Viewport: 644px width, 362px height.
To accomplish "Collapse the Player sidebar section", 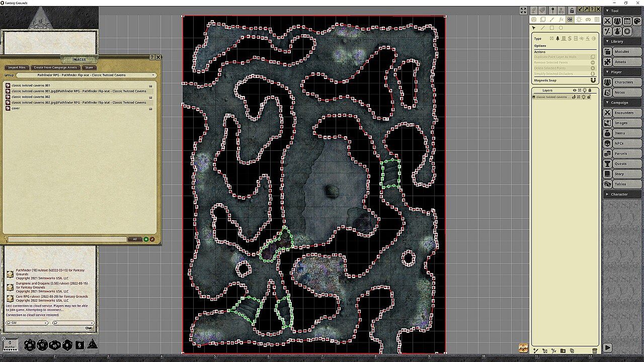I will tap(622, 72).
